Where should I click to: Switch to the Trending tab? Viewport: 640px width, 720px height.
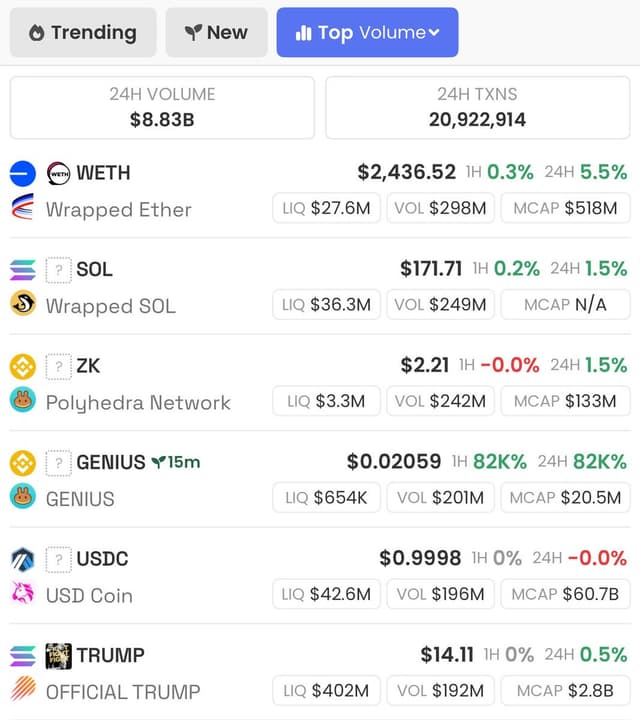tap(83, 33)
